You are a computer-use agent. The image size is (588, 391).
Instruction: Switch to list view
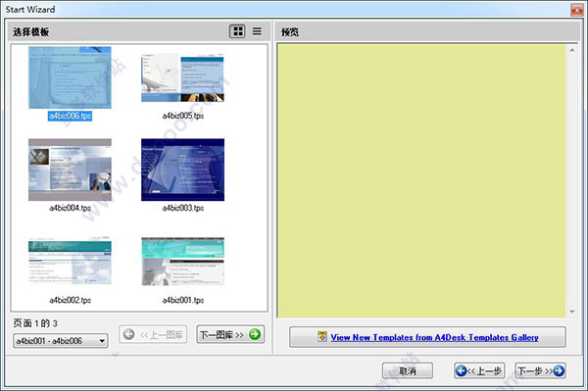pyautogui.click(x=257, y=31)
